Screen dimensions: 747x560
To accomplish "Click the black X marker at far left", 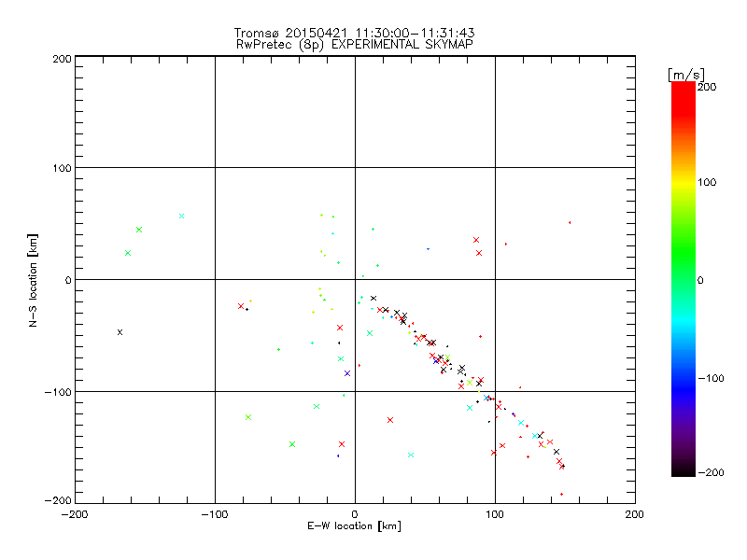I will click(x=120, y=332).
